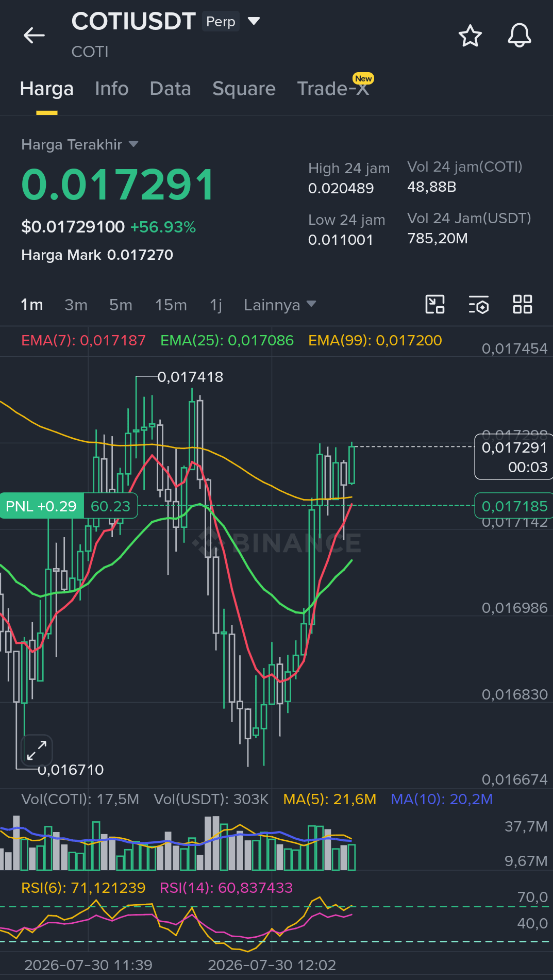
Task: Tap the EMA(7) indicator label
Action: point(83,340)
